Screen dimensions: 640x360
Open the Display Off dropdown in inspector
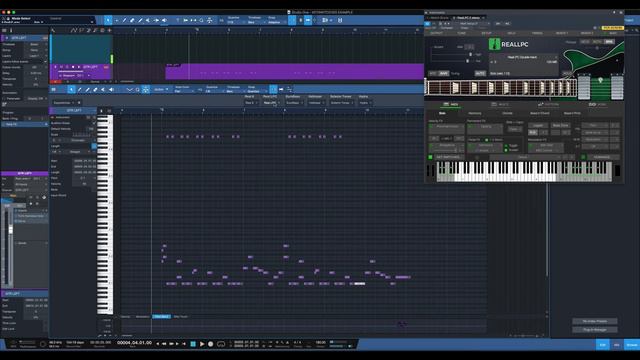coord(37,98)
